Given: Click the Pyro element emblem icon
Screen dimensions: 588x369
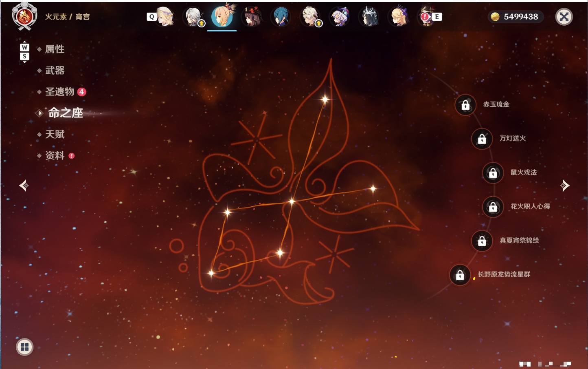Looking at the screenshot, I should [24, 17].
